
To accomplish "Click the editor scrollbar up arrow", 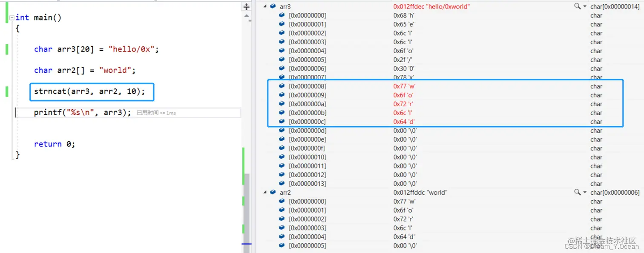I will coord(246,16).
